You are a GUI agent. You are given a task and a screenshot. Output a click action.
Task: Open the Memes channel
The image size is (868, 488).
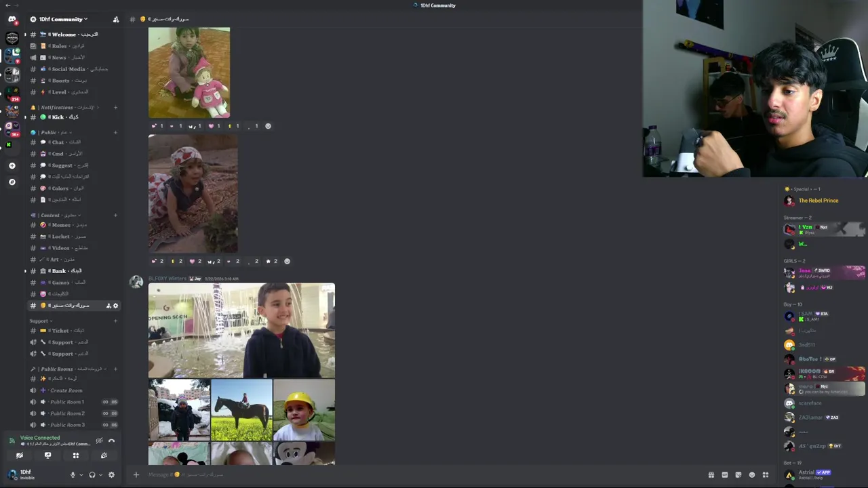74,225
